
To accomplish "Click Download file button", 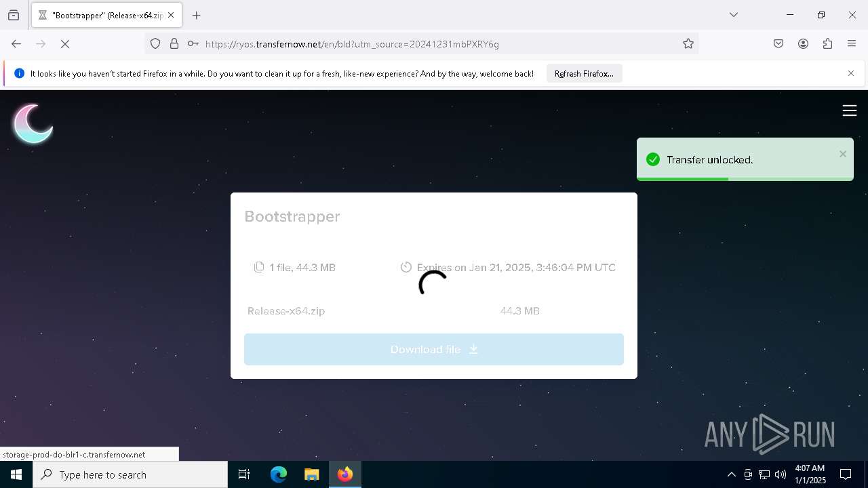I will [x=434, y=349].
